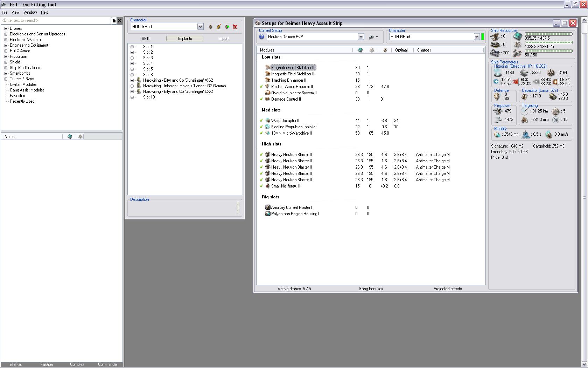
Task: Toggle the Warp Disruptor II active checkmark
Action: pyautogui.click(x=261, y=121)
